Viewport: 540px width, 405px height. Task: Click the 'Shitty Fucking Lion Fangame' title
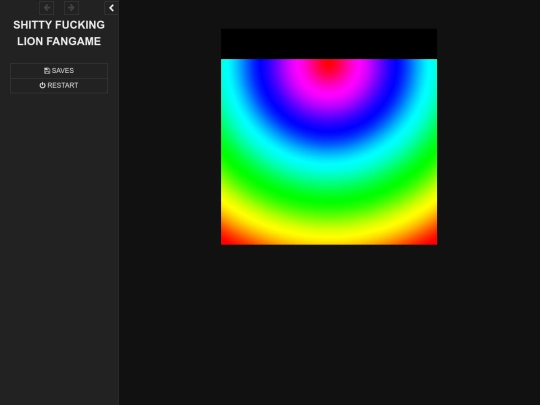[59, 33]
